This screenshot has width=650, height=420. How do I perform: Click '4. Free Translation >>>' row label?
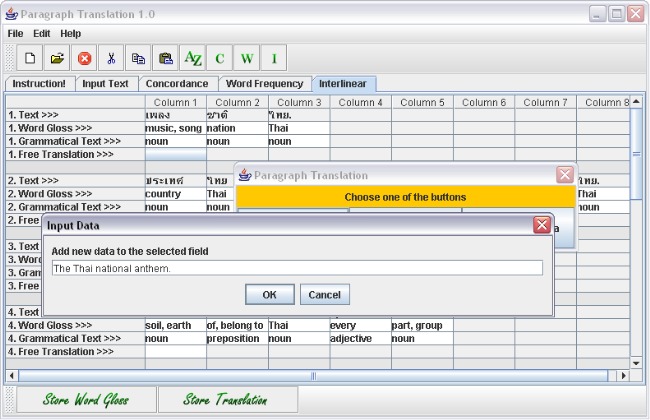pos(75,352)
